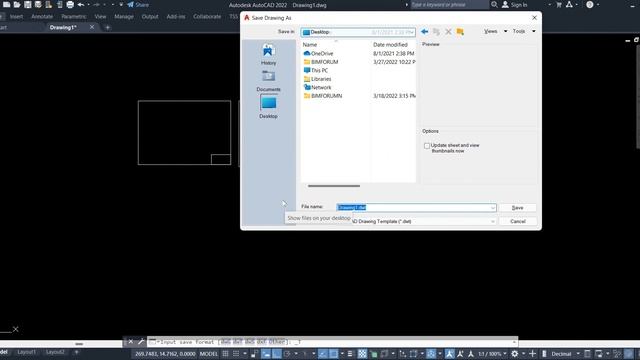Select This PC in the file list
Image resolution: width=640 pixels, height=360 pixels.
tap(316, 71)
